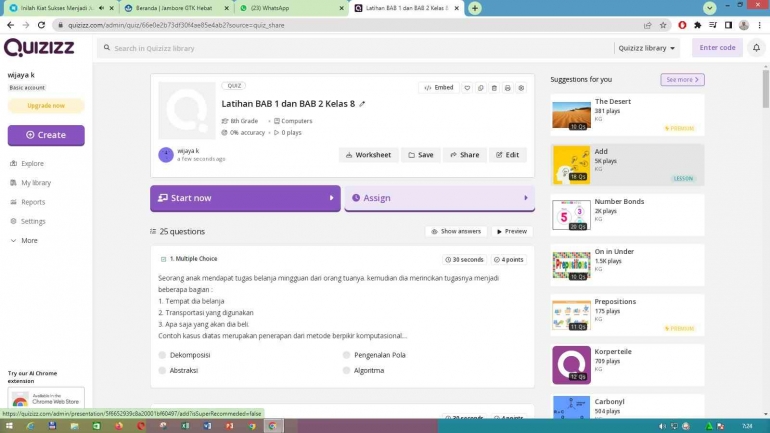
Task: Open 30 seconds time setting
Action: pyautogui.click(x=464, y=259)
